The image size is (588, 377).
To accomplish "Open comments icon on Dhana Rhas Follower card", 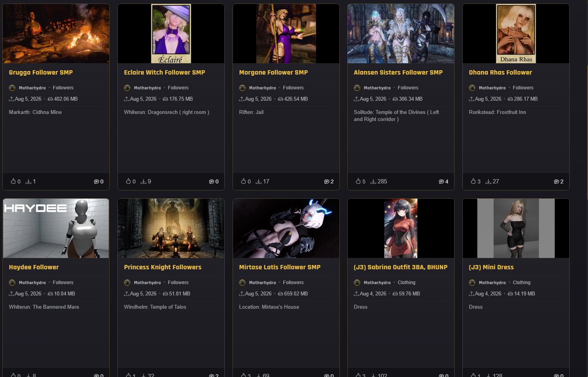I will [x=556, y=181].
